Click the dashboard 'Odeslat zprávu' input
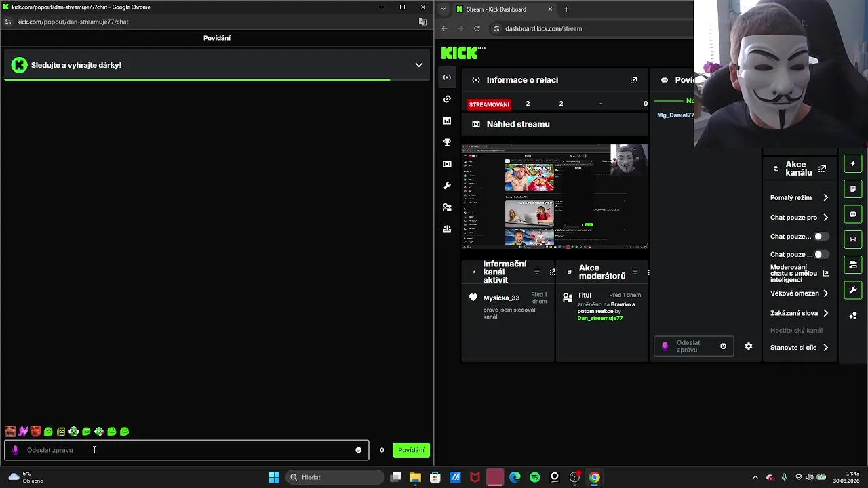The width and height of the screenshot is (868, 488). 693,346
